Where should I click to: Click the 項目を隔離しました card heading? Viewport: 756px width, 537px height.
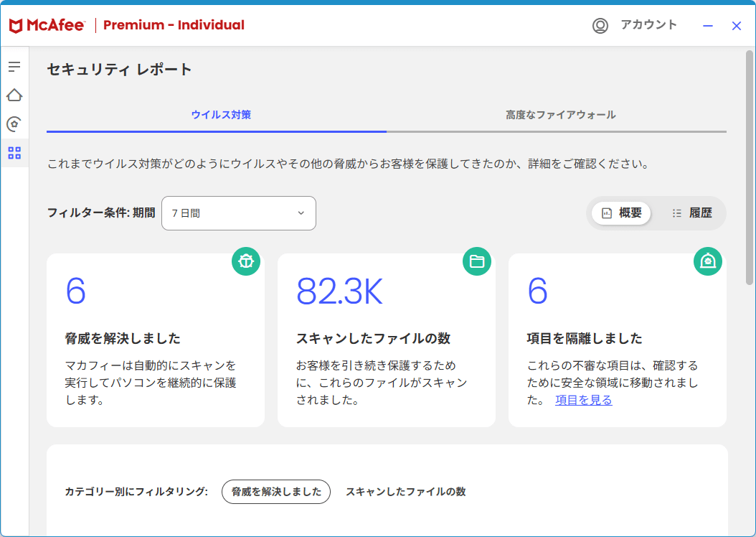pyautogui.click(x=585, y=338)
